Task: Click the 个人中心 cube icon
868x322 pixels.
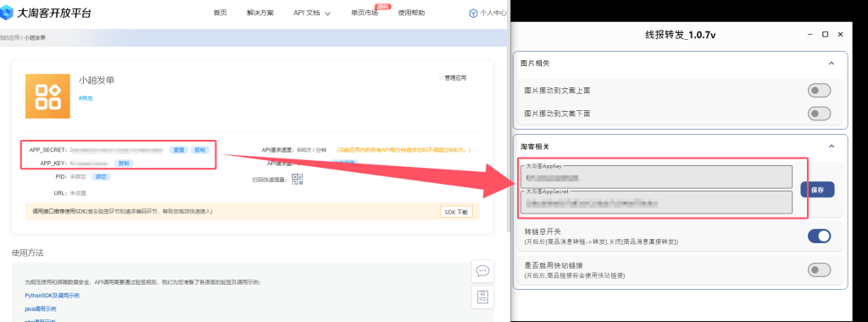Action: [473, 14]
